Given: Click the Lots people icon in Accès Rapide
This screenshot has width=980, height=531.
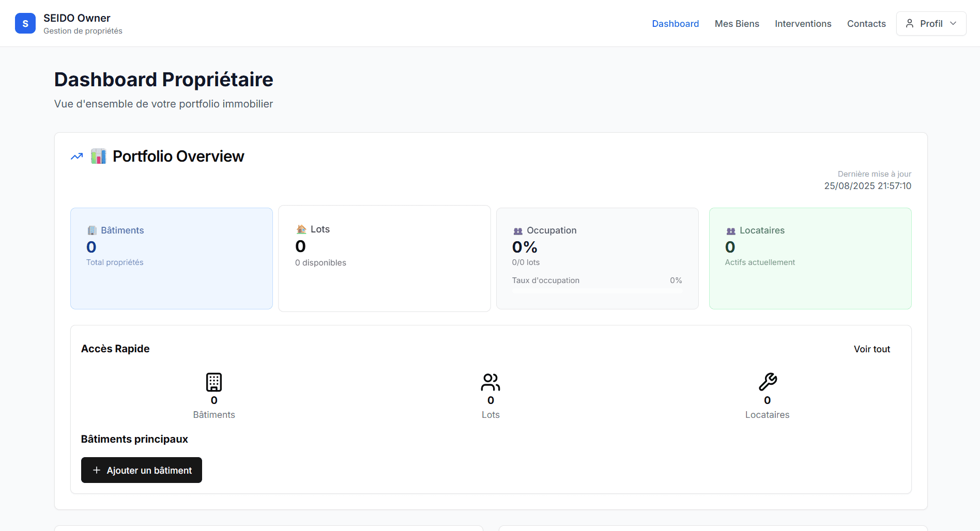Looking at the screenshot, I should (x=490, y=382).
